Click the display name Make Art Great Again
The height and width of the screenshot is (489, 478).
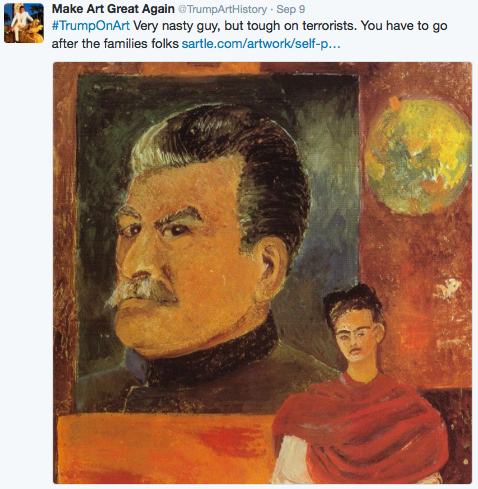[x=113, y=9]
